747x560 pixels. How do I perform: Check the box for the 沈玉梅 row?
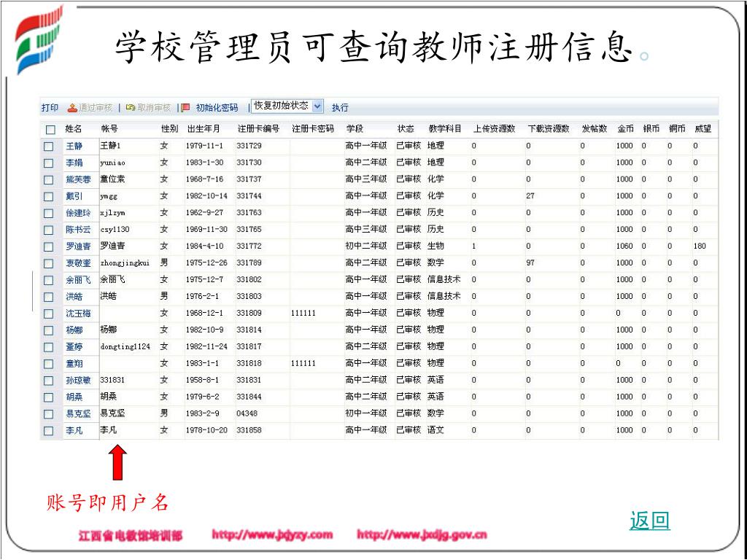coord(49,314)
